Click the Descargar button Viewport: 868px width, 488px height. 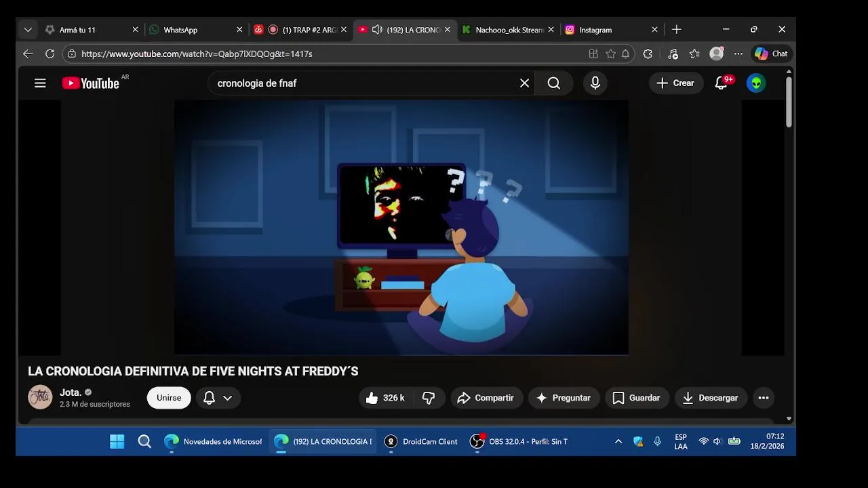coord(711,398)
